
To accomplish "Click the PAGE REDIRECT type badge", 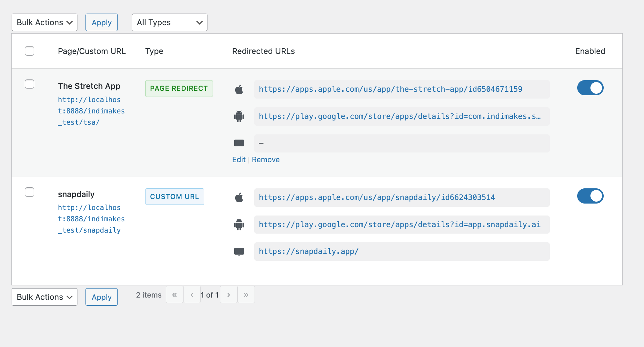I will (179, 89).
